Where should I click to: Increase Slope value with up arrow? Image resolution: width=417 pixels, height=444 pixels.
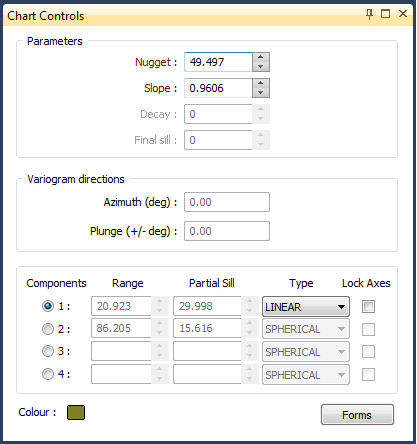pos(261,83)
